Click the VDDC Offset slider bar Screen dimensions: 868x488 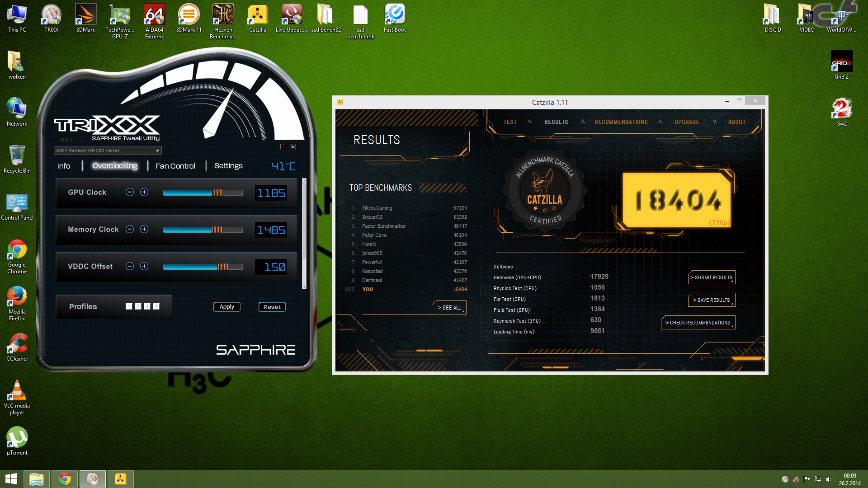203,267
